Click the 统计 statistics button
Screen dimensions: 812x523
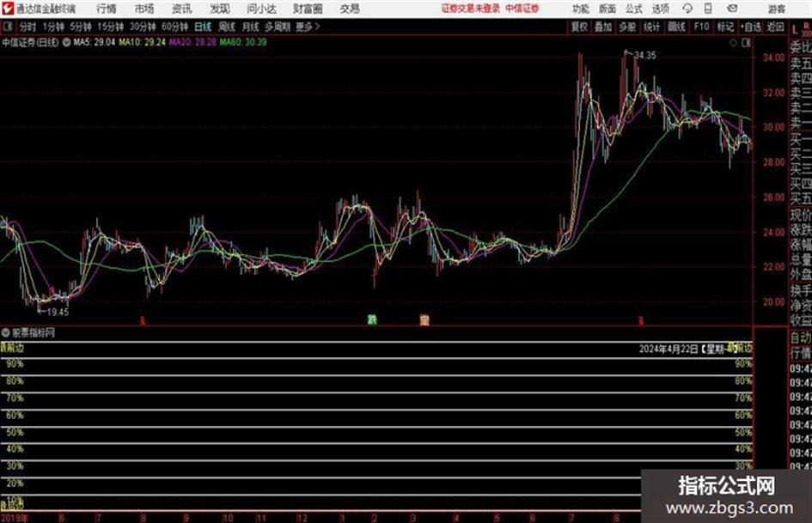tap(651, 27)
